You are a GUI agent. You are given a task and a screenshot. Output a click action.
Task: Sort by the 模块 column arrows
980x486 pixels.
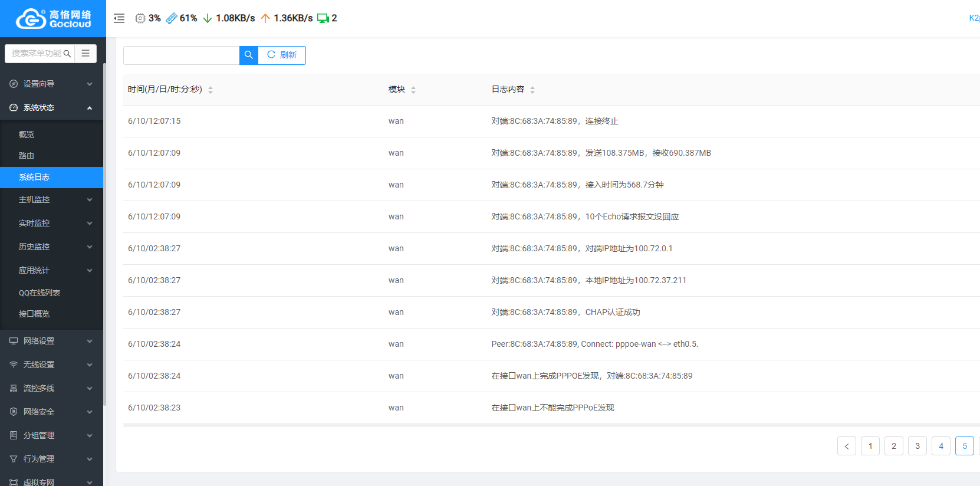click(x=413, y=90)
